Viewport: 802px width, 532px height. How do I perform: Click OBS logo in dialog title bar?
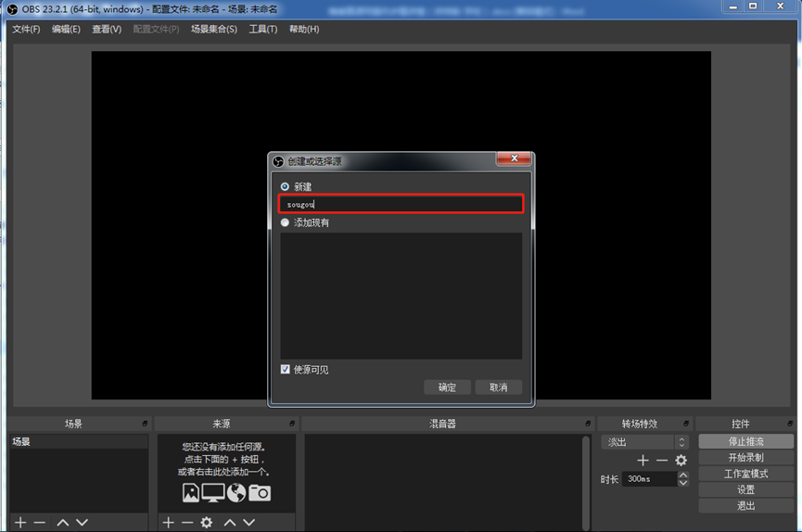point(278,161)
